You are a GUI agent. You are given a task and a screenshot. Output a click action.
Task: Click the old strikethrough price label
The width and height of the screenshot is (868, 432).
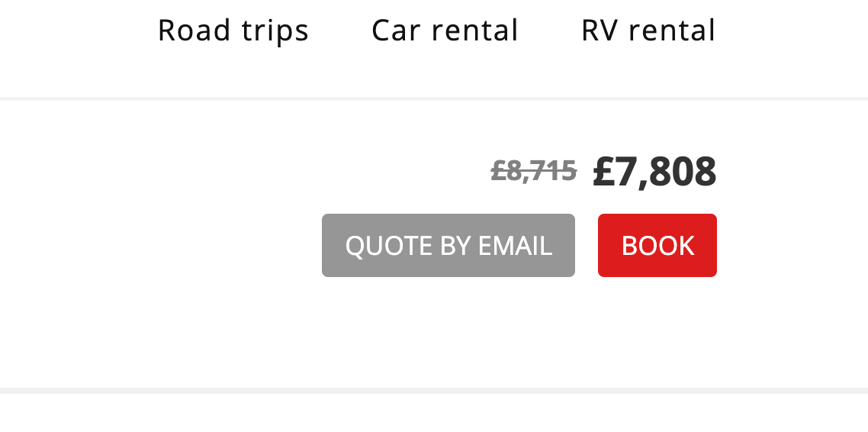[534, 170]
